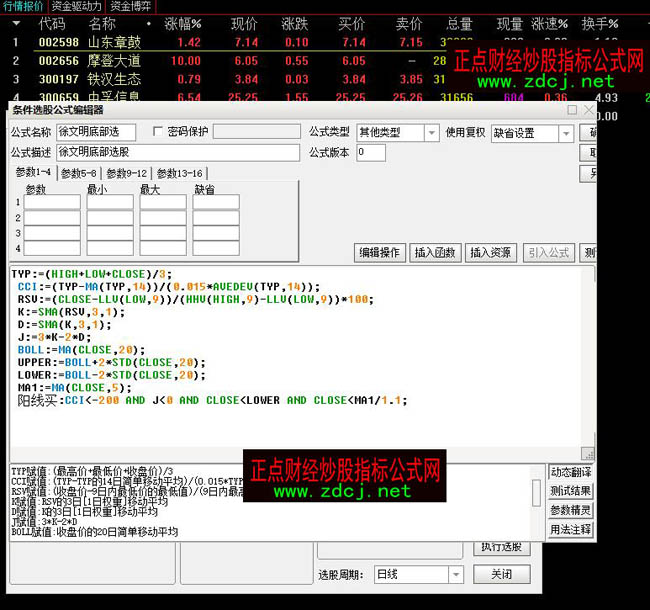Click the 公式版本 input field
650x610 pixels.
(x=370, y=153)
